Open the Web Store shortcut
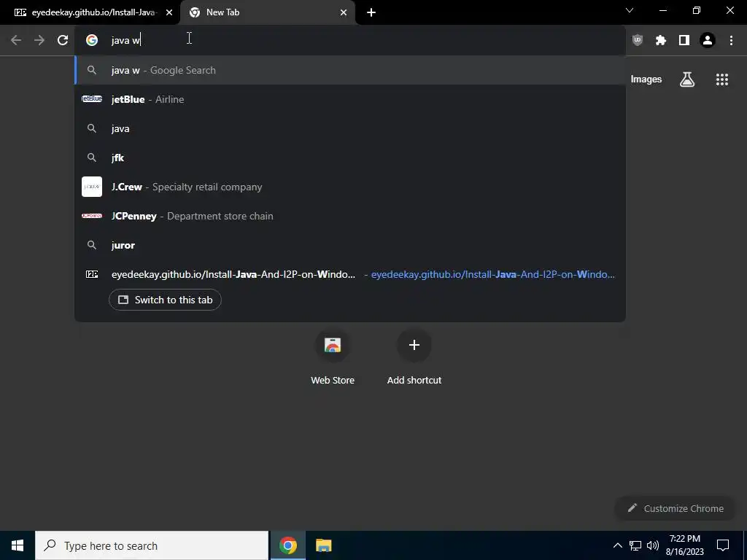 pos(333,357)
